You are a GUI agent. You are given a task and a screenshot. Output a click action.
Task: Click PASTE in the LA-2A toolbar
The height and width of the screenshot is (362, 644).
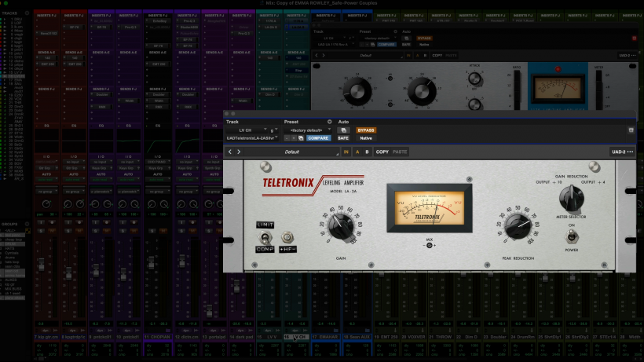tap(400, 152)
